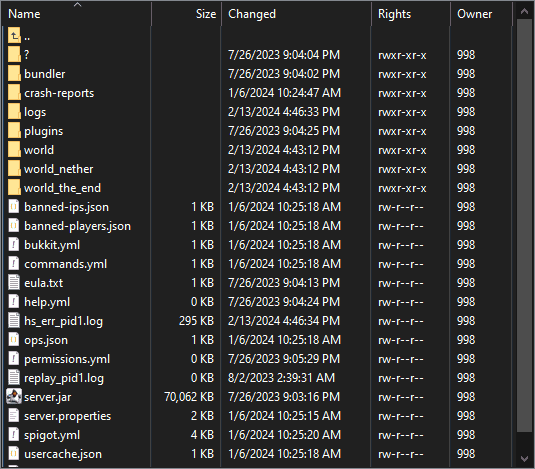The width and height of the screenshot is (535, 469).
Task: Click the eula.txt file icon
Action: (x=14, y=283)
